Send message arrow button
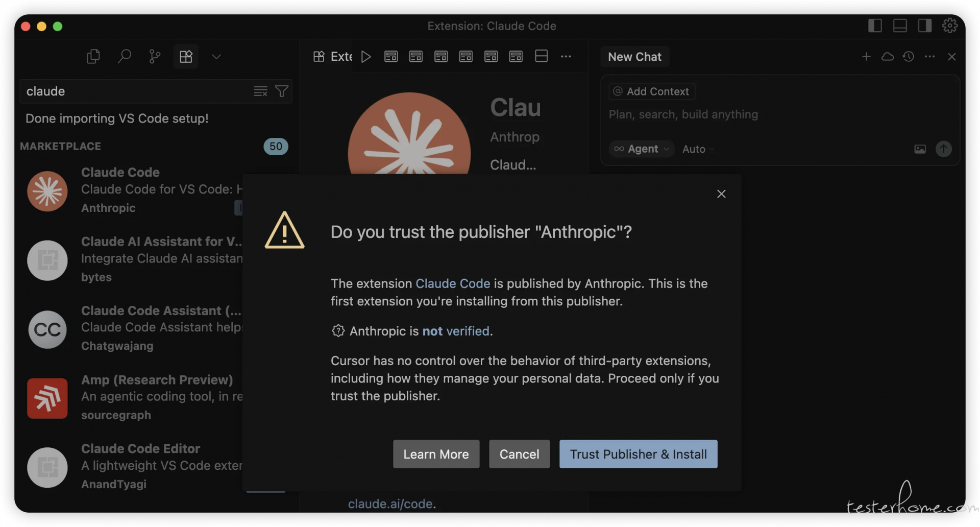Screen dimensions: 980x527 click(943, 149)
